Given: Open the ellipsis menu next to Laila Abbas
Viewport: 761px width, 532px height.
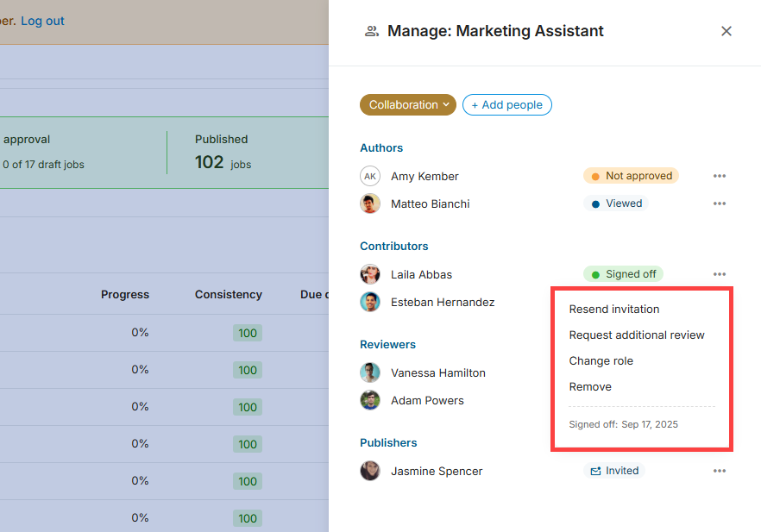Looking at the screenshot, I should 720,273.
